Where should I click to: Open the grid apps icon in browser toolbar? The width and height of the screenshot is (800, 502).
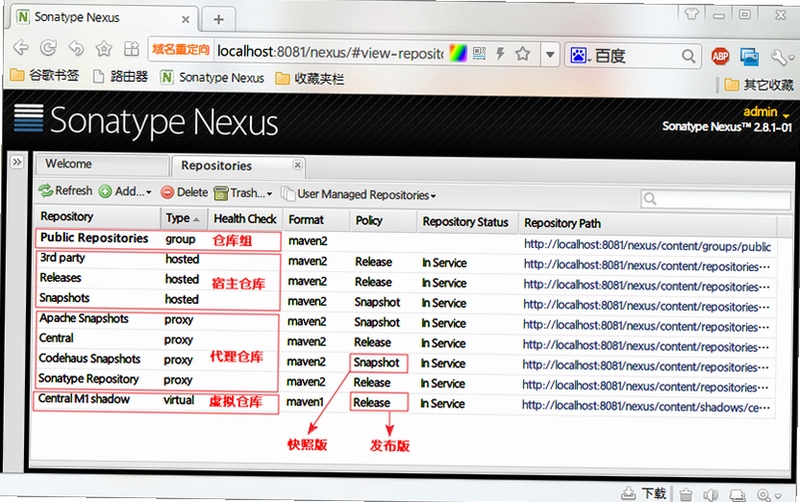[x=132, y=49]
